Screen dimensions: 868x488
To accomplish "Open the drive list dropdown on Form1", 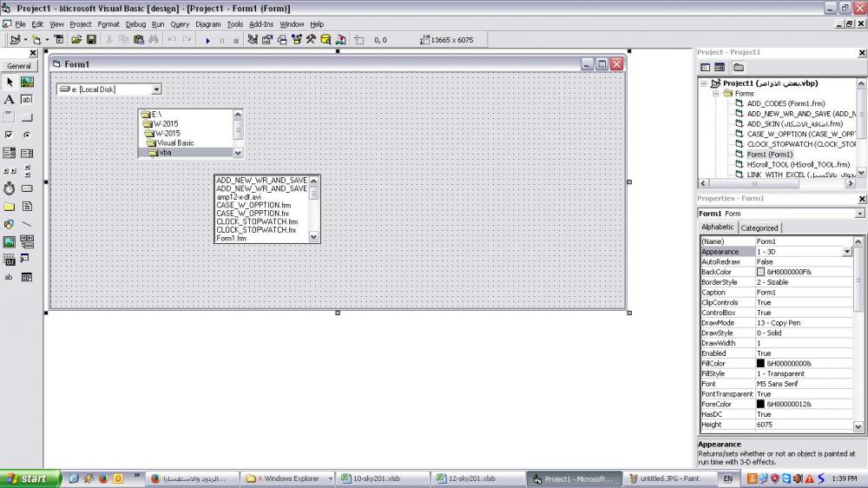I will pyautogui.click(x=156, y=89).
